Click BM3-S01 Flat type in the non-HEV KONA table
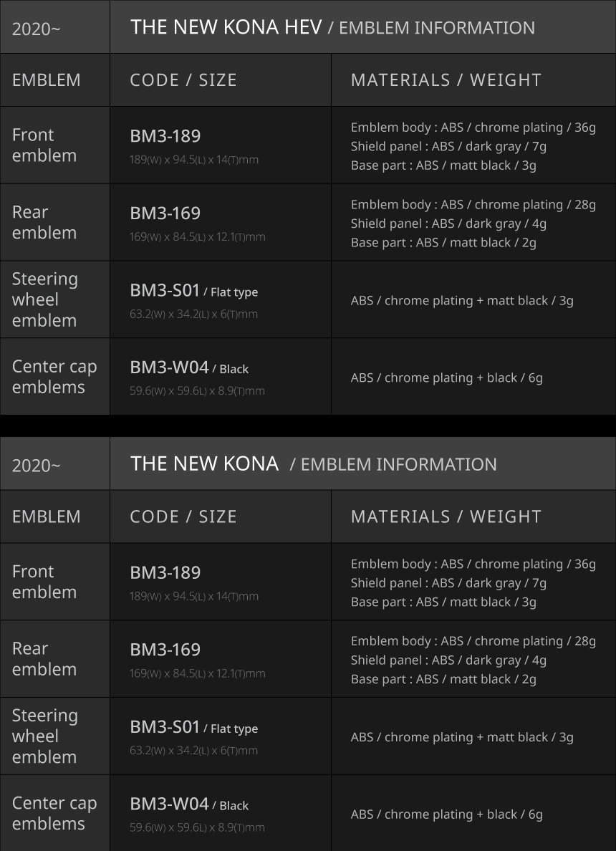The image size is (616, 851). [x=193, y=728]
